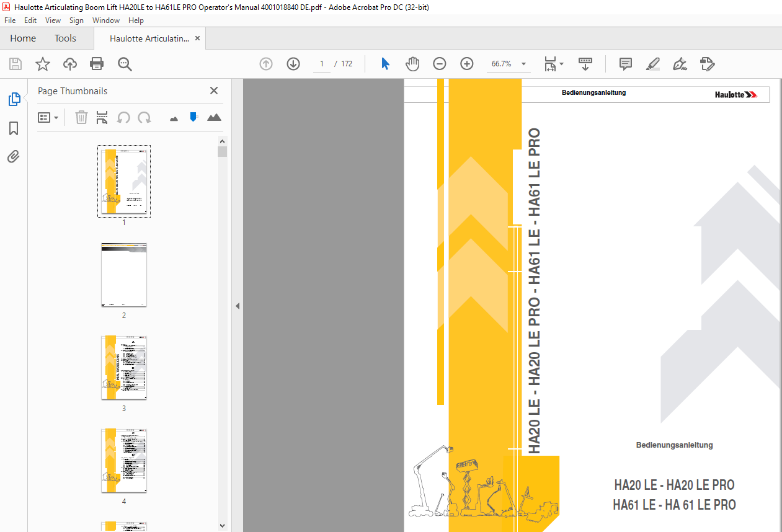Viewport: 782px width, 532px height.
Task: Go to the next page with down arrow
Action: tap(293, 64)
